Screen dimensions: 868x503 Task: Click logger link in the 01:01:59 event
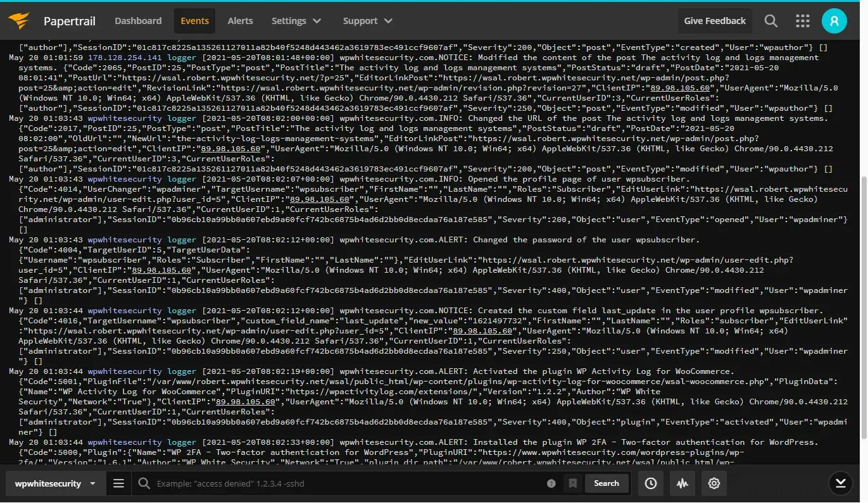[x=182, y=58]
